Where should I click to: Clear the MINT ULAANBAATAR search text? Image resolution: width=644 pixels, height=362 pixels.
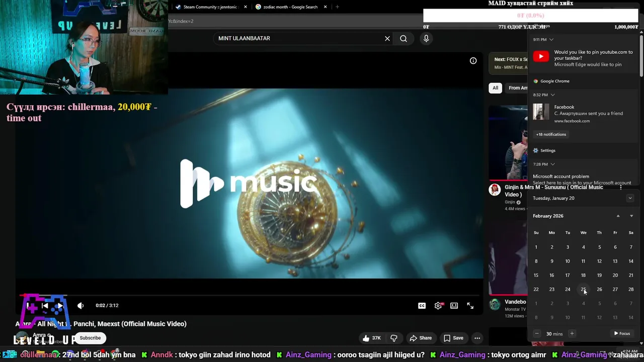tap(387, 39)
